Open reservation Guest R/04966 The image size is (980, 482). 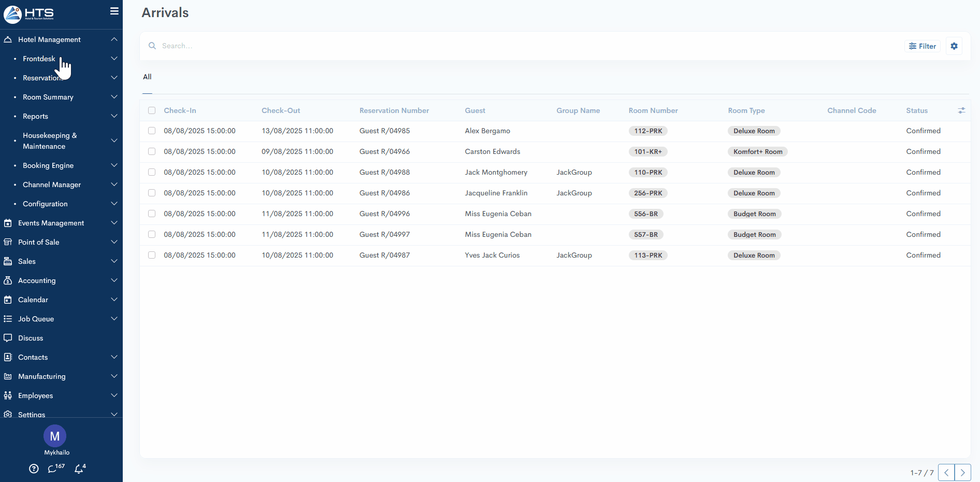[x=384, y=151]
